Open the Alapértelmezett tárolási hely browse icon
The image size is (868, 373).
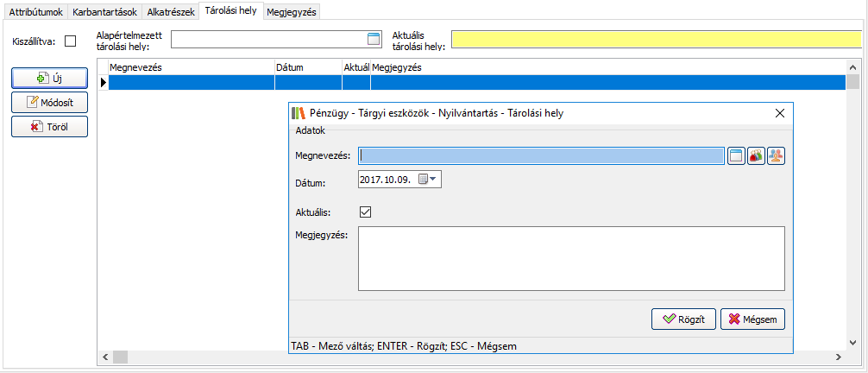374,39
